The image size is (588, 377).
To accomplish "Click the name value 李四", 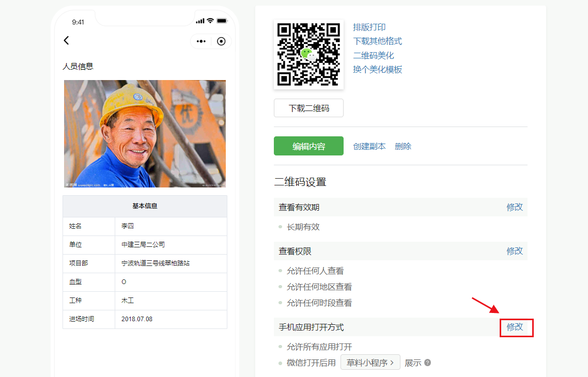I will pyautogui.click(x=128, y=226).
